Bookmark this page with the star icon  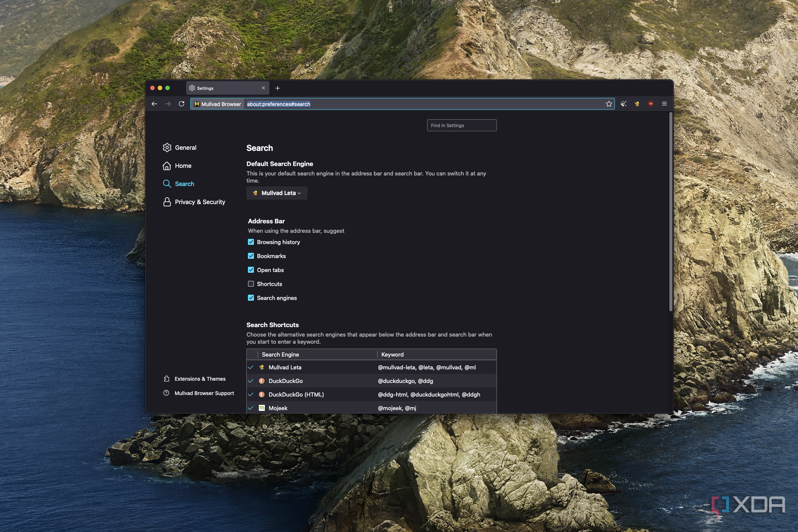pyautogui.click(x=609, y=104)
